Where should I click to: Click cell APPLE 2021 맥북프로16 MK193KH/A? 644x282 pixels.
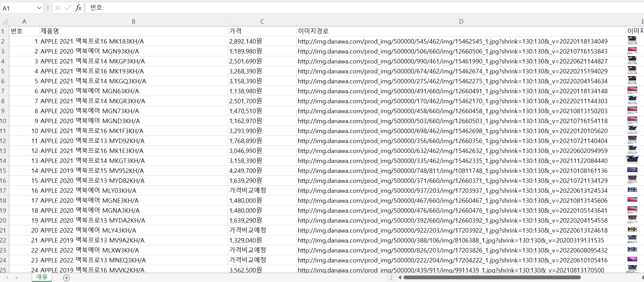point(133,71)
